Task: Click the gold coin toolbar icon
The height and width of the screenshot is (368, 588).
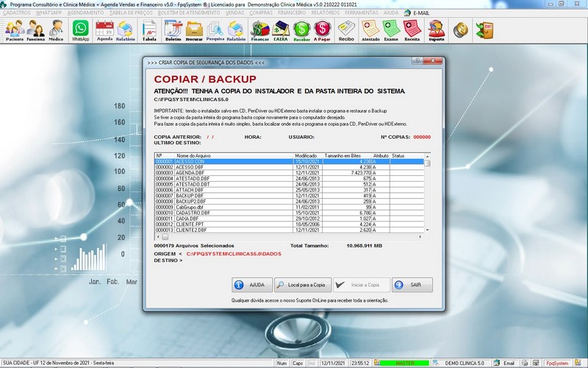Action: pos(461,30)
